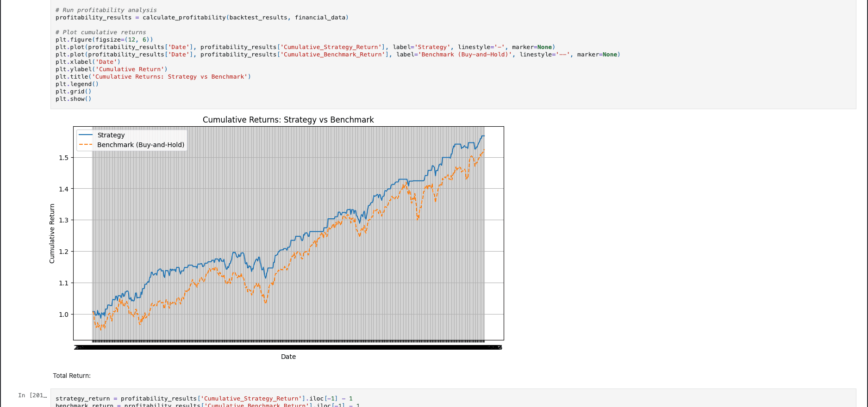Image resolution: width=868 pixels, height=407 pixels.
Task: Click on the plt.grid() code line
Action: (73, 92)
